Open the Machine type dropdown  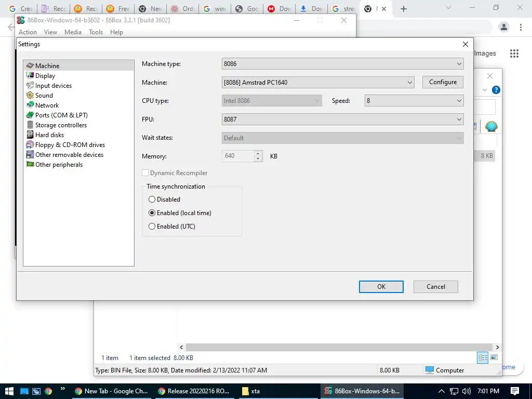click(343, 64)
